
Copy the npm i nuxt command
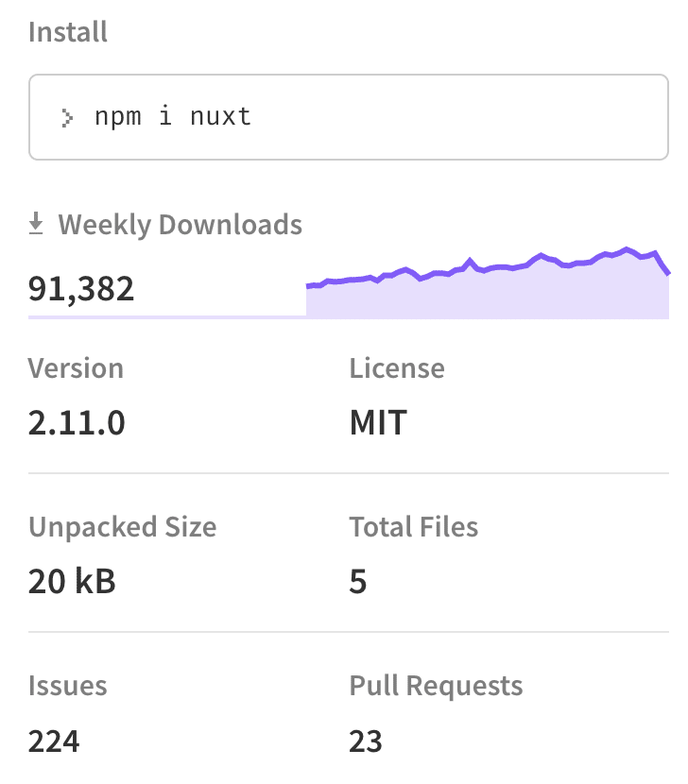tap(172, 117)
